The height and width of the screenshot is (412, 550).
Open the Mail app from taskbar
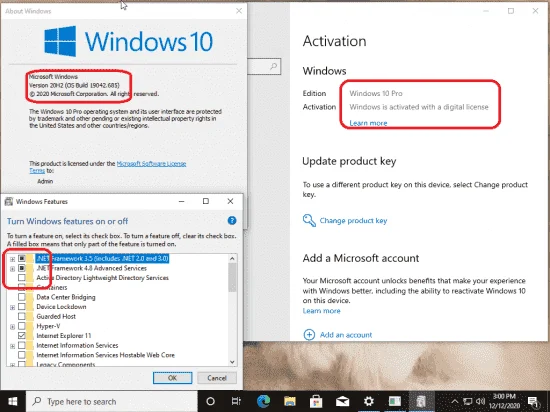tap(342, 401)
